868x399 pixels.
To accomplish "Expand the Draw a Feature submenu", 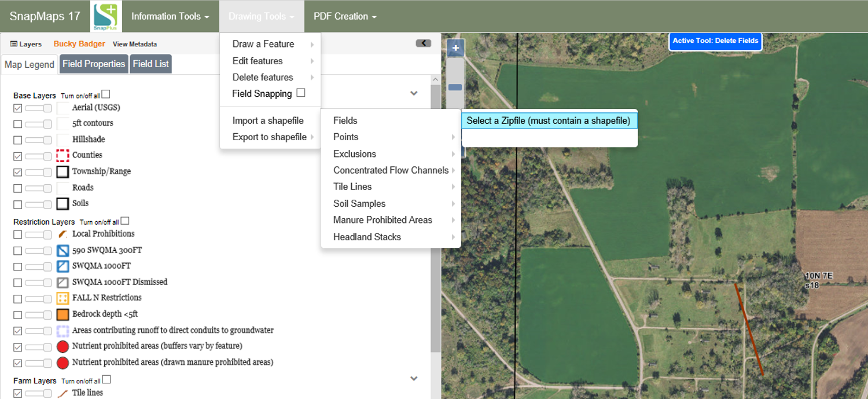I will (x=270, y=44).
